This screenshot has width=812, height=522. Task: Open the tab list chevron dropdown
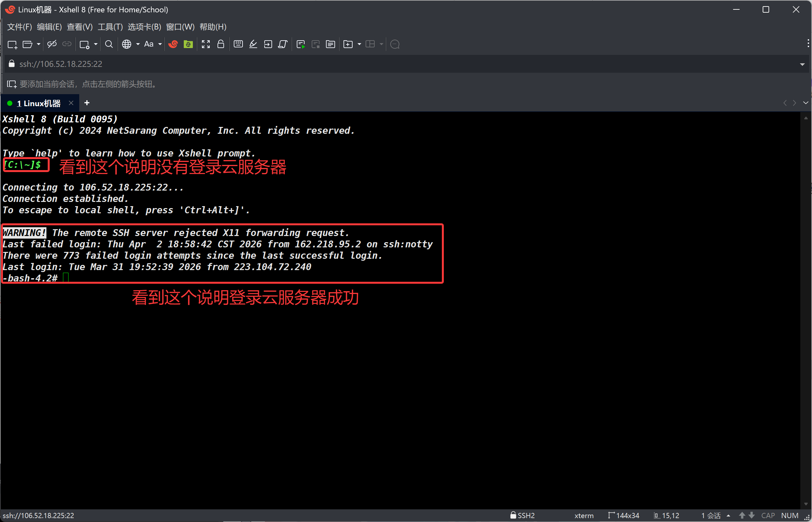[806, 103]
